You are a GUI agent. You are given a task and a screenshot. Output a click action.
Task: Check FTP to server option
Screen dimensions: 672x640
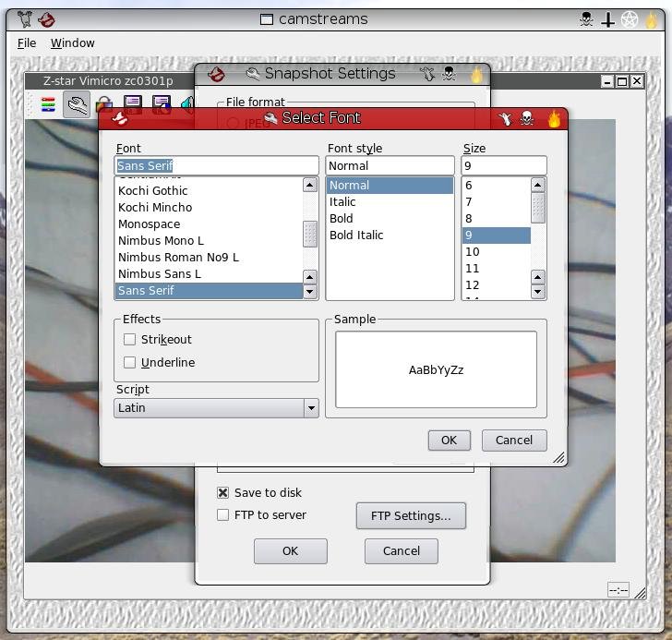(x=222, y=514)
